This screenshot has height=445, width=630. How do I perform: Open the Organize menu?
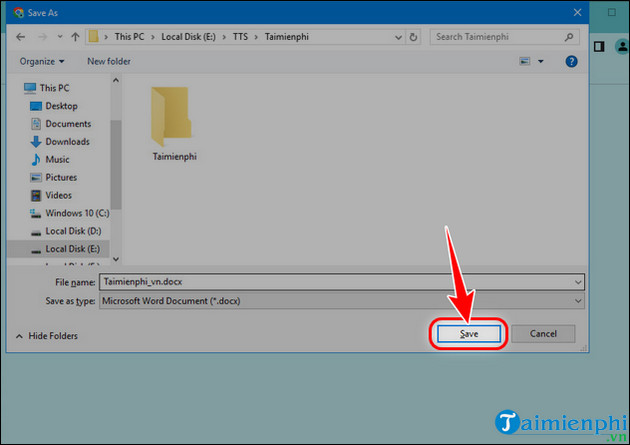(x=42, y=61)
